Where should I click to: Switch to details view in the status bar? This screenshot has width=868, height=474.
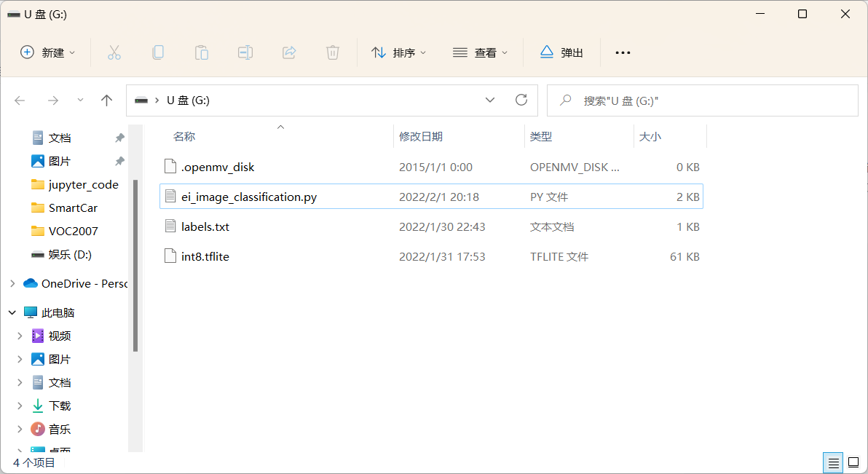[832, 462]
